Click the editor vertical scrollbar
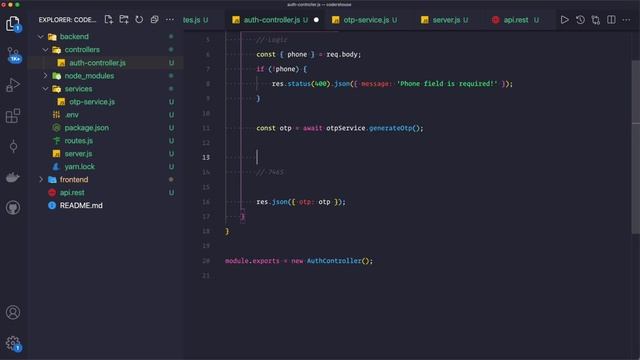This screenshot has height=360, width=640. coord(636,147)
